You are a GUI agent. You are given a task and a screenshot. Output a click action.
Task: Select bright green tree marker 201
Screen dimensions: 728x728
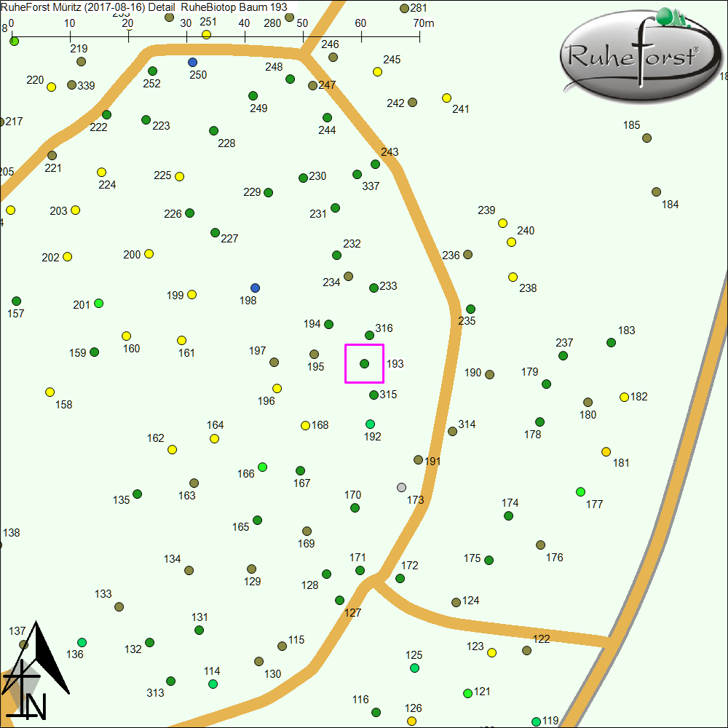[99, 304]
